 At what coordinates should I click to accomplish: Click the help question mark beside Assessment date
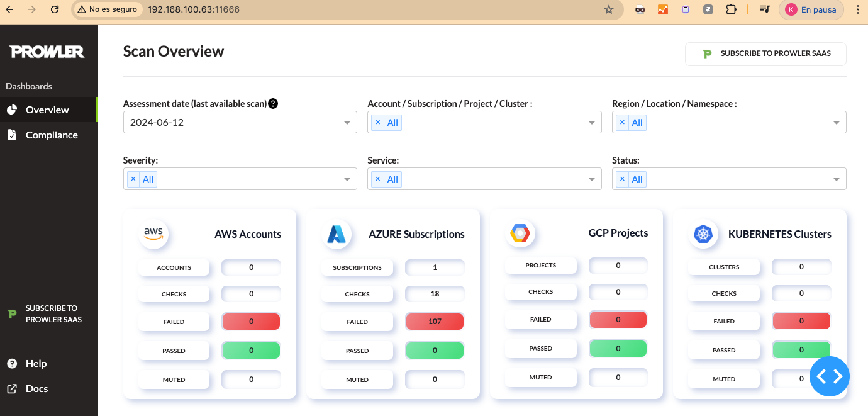tap(273, 104)
